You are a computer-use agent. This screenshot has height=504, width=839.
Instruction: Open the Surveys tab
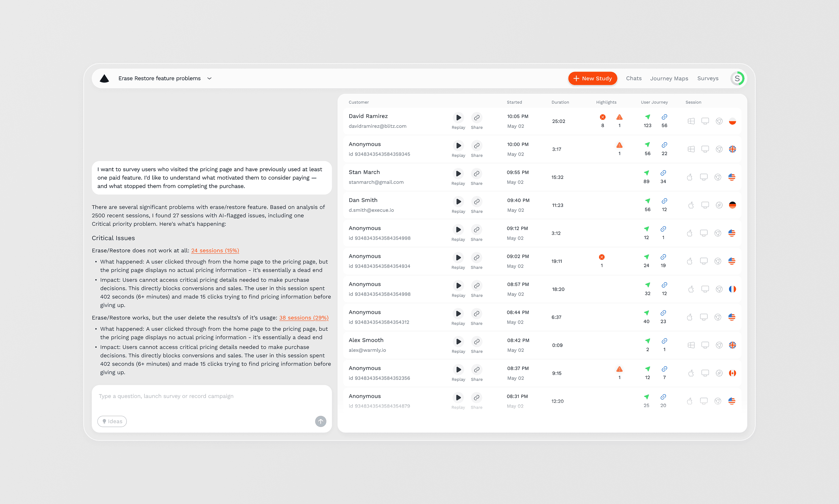[708, 78]
